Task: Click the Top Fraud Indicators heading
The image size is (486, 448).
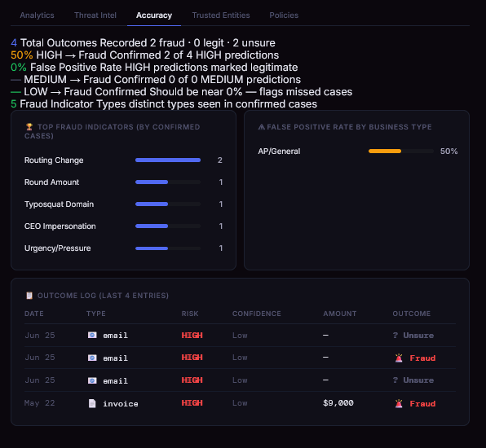Action: tap(113, 131)
